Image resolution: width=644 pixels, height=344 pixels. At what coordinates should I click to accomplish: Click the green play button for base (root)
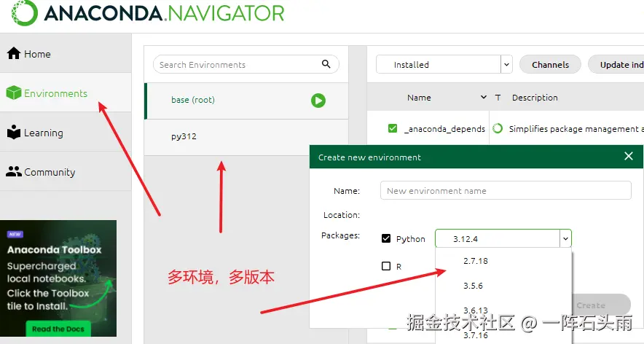[318, 101]
